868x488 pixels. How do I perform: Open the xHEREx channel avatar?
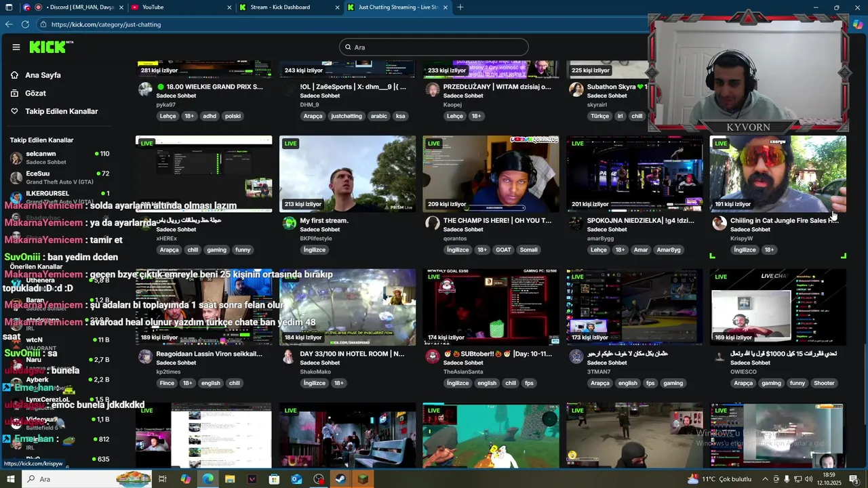(x=145, y=223)
